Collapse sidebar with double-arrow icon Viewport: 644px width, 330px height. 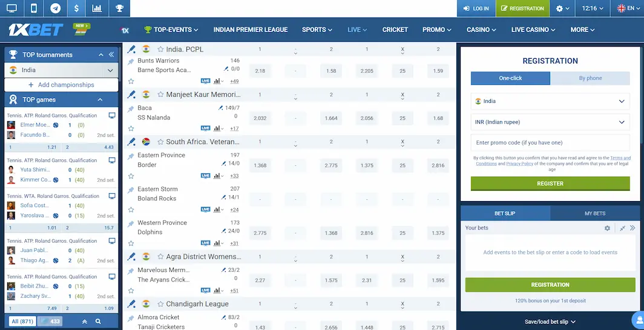(111, 54)
